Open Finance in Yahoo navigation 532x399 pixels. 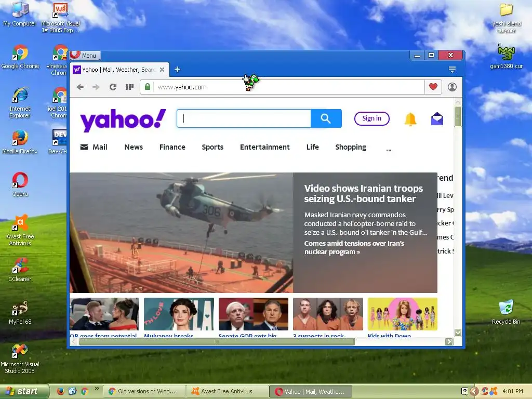172,147
